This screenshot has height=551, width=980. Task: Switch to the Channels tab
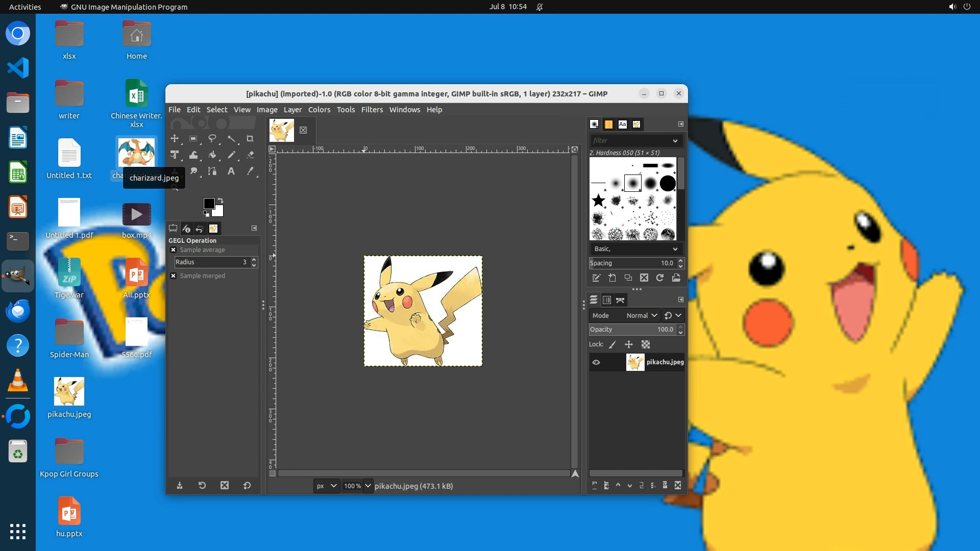click(607, 300)
